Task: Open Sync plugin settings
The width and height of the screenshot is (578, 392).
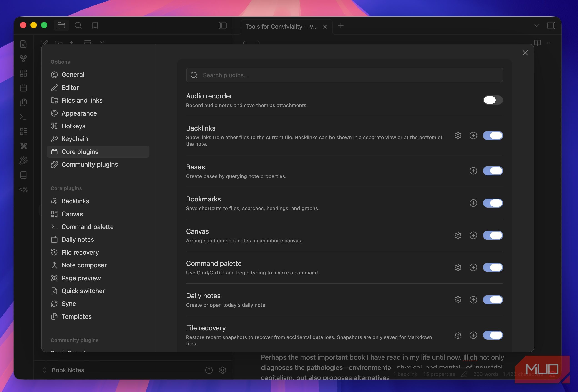Action: (x=98, y=304)
